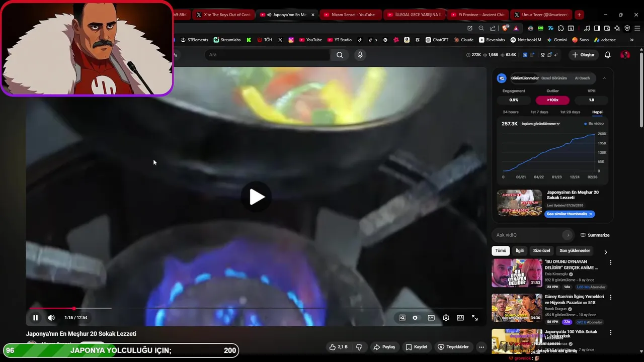This screenshot has height=362, width=644.
Task: Open options menu for Japonya'da 100 Yıllık video
Action: pyautogui.click(x=611, y=332)
